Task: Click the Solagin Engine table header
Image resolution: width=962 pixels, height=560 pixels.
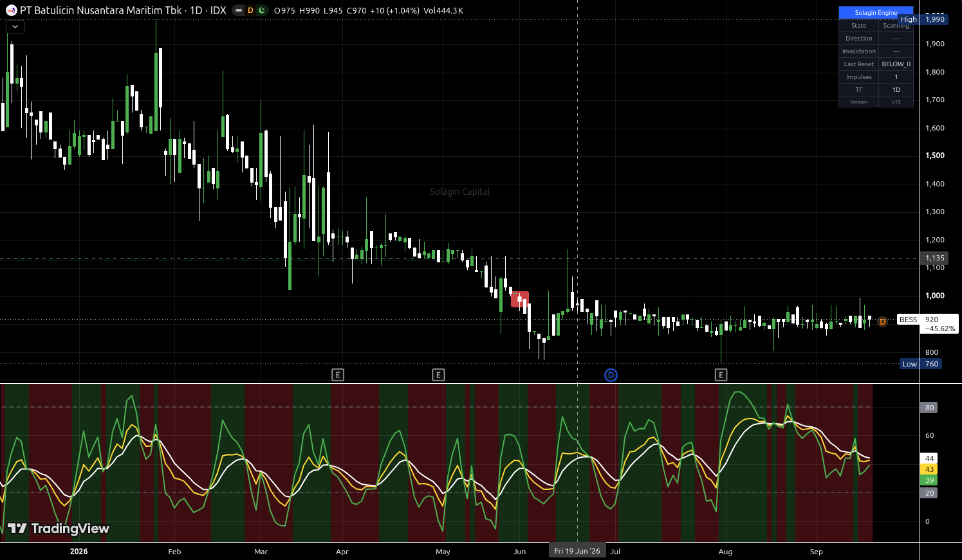Action: (876, 12)
